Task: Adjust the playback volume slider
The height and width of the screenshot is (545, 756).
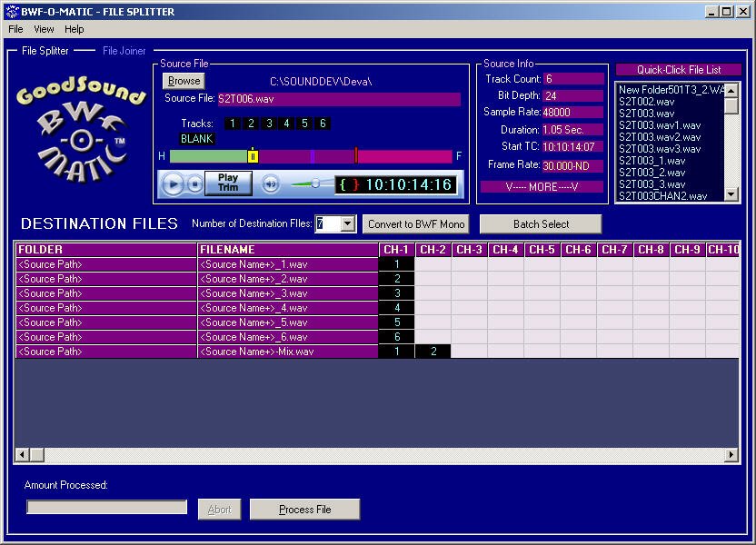Action: tap(315, 183)
